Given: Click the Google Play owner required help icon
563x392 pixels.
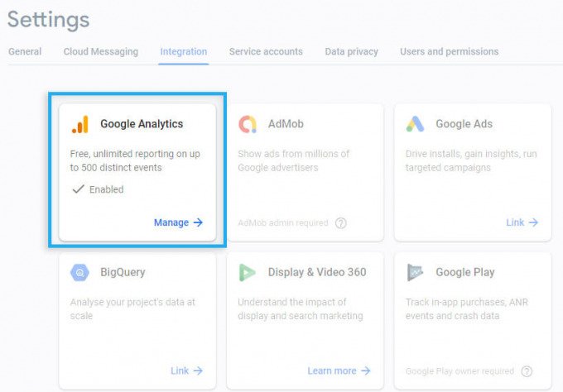Looking at the screenshot, I should (x=527, y=370).
